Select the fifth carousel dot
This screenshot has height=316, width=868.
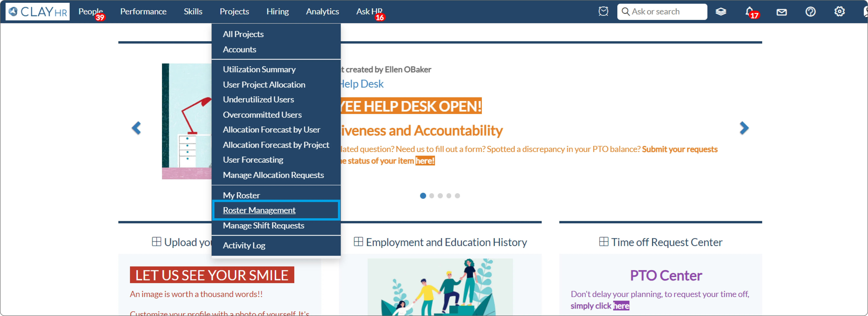(x=457, y=196)
